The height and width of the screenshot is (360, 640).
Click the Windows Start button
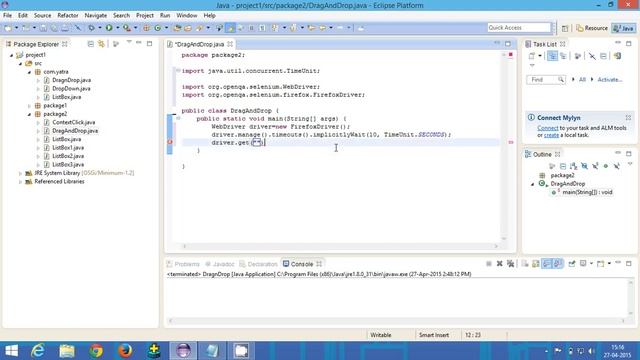(x=11, y=351)
